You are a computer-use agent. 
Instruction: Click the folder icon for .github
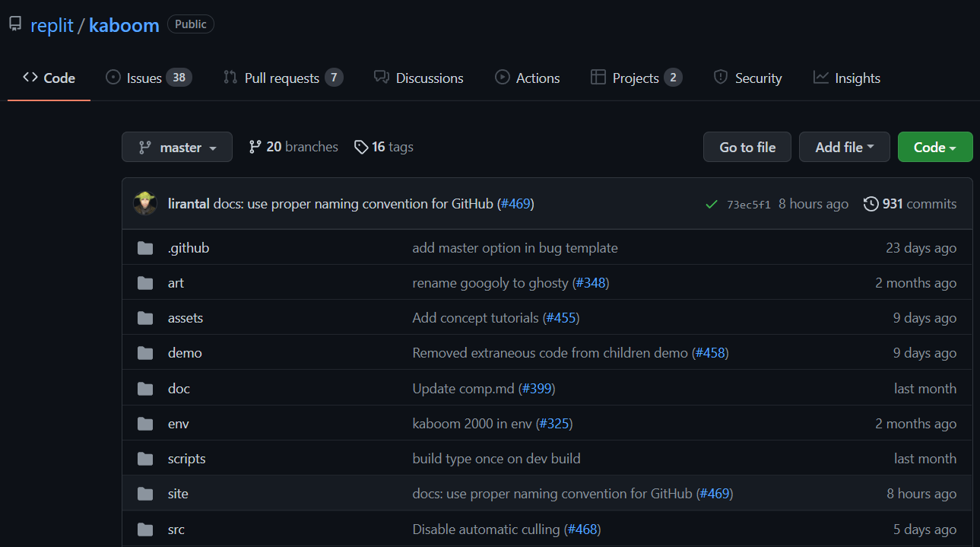pos(145,248)
